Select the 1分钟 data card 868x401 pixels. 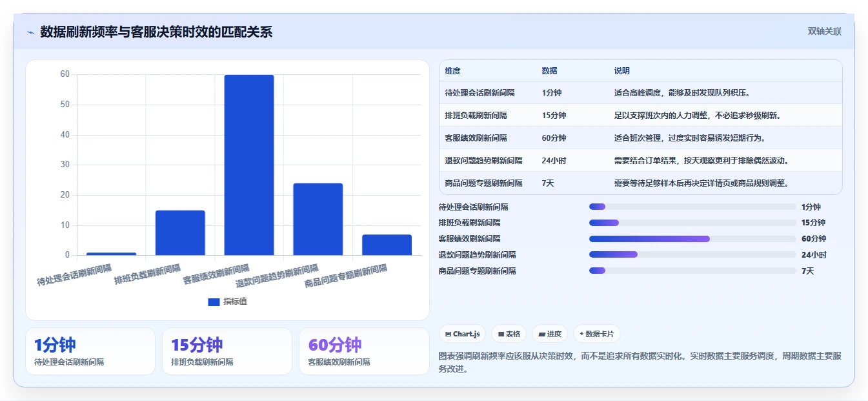pyautogui.click(x=90, y=351)
